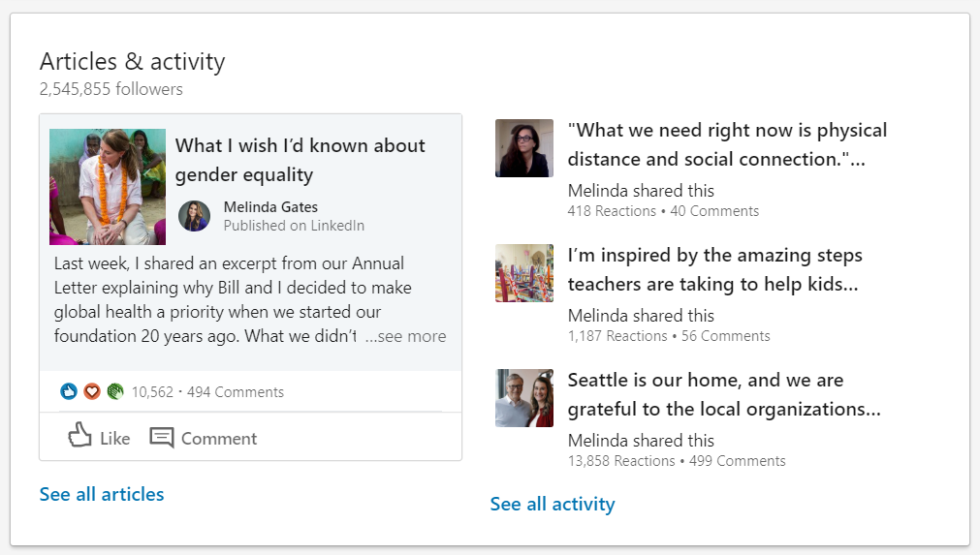Open the classroom teachers post thumbnail

point(524,273)
